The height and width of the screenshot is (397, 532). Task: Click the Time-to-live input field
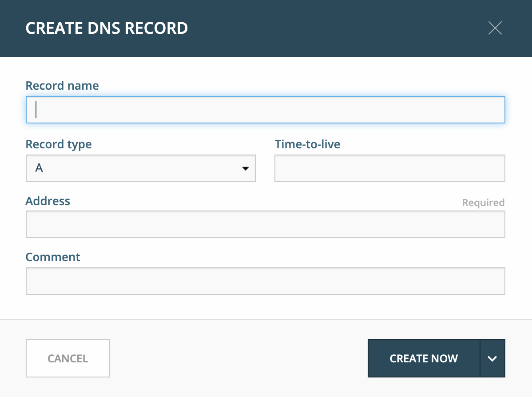390,168
